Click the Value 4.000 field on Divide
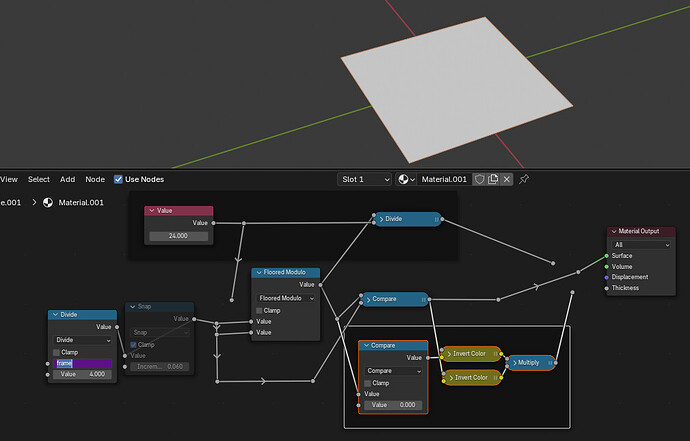 point(82,374)
